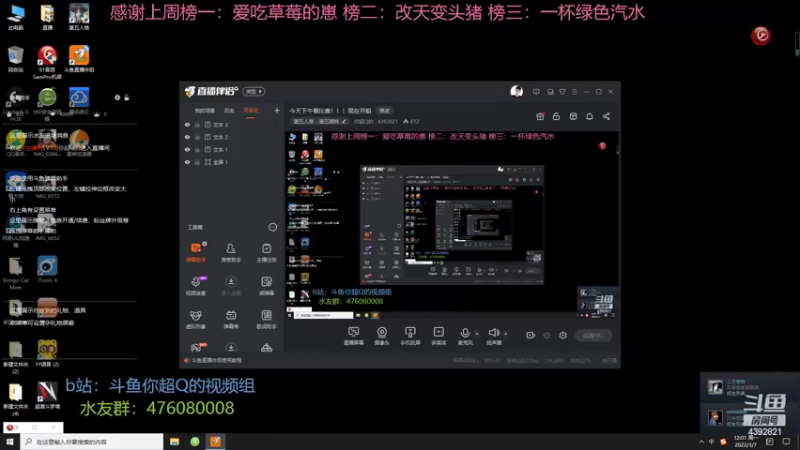Open the 弹幕助手 danmaku assistant tool
The width and height of the screenshot is (800, 450).
click(x=196, y=253)
